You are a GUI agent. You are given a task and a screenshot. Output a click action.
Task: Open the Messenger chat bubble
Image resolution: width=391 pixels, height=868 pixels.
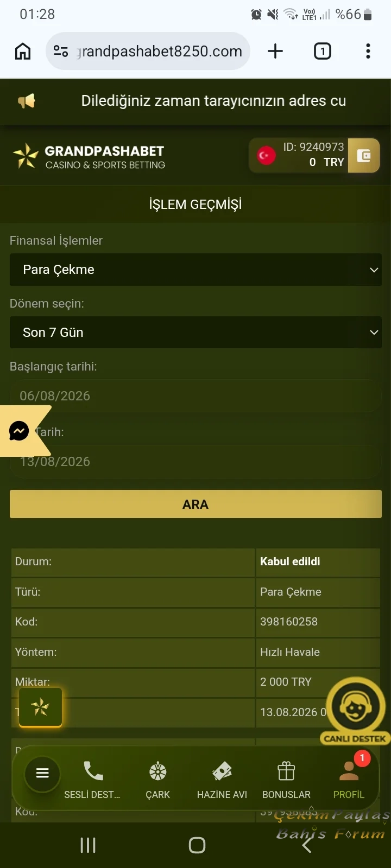[19, 431]
